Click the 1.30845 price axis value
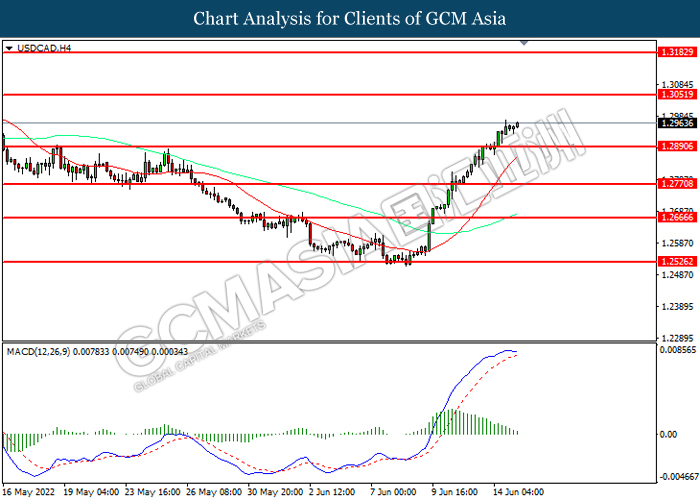 tap(677, 84)
